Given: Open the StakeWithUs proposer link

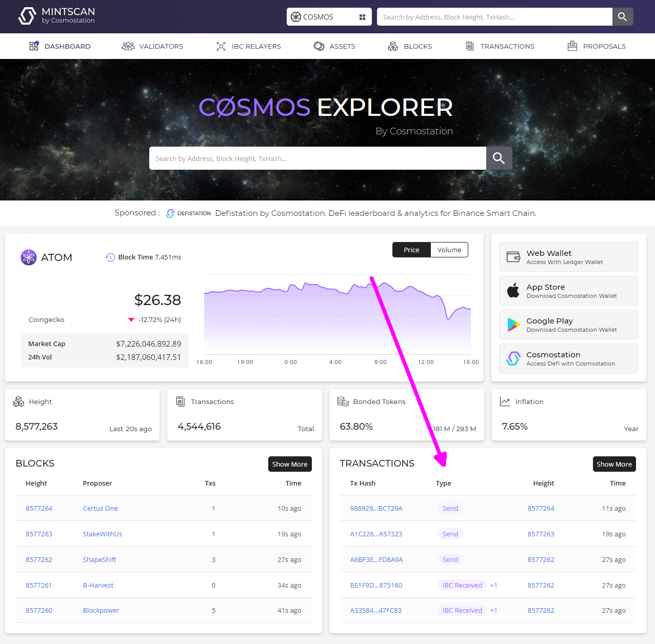Looking at the screenshot, I should [x=103, y=534].
